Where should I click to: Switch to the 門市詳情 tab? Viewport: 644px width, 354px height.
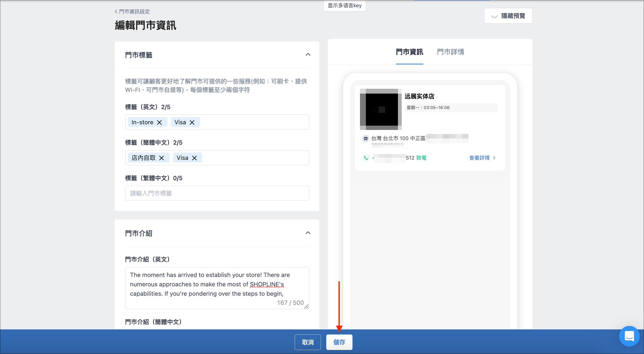tap(451, 52)
